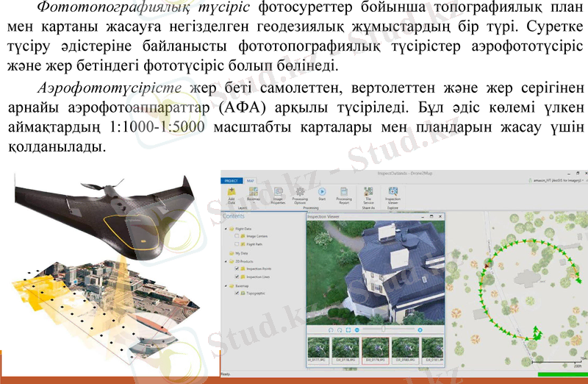588x384 pixels.
Task: Rotate image clockwise in Inspection Viewer
Action: (340, 330)
